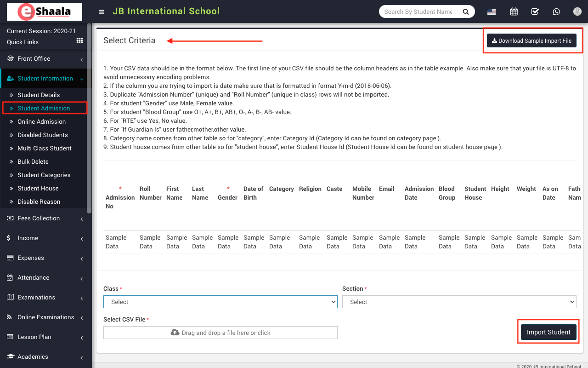Click Download Sample Import File button
588x368 pixels.
531,40
